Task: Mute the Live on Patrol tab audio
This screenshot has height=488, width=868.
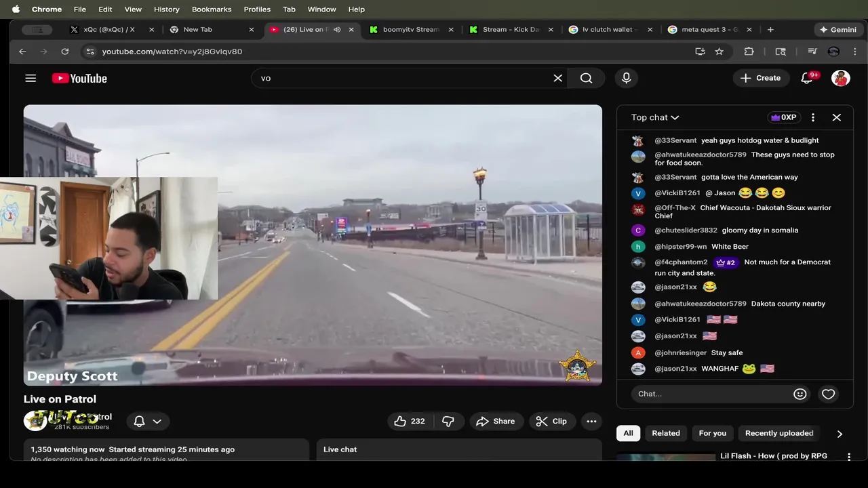Action: click(x=337, y=30)
